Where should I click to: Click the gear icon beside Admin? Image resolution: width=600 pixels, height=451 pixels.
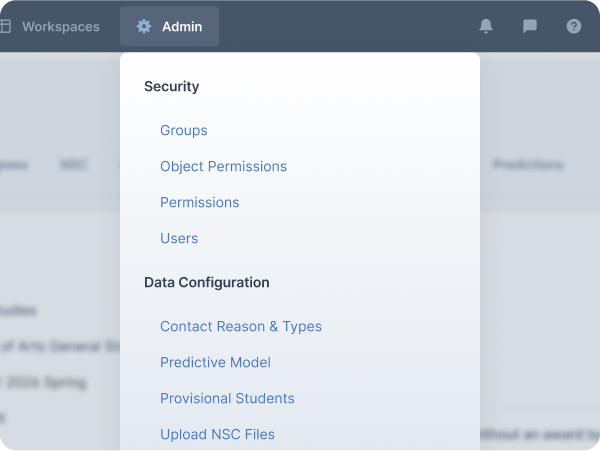coord(144,27)
